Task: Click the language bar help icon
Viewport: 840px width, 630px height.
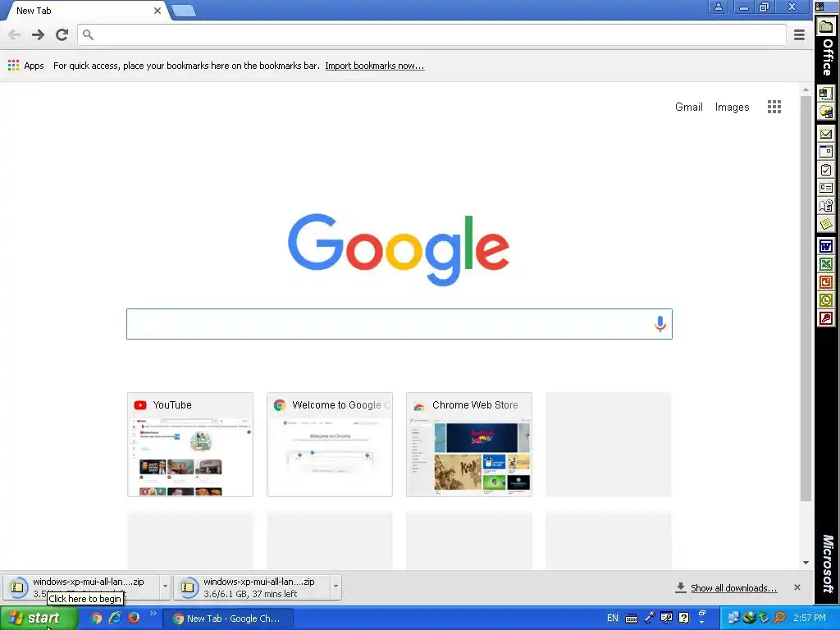Action: coord(683,618)
